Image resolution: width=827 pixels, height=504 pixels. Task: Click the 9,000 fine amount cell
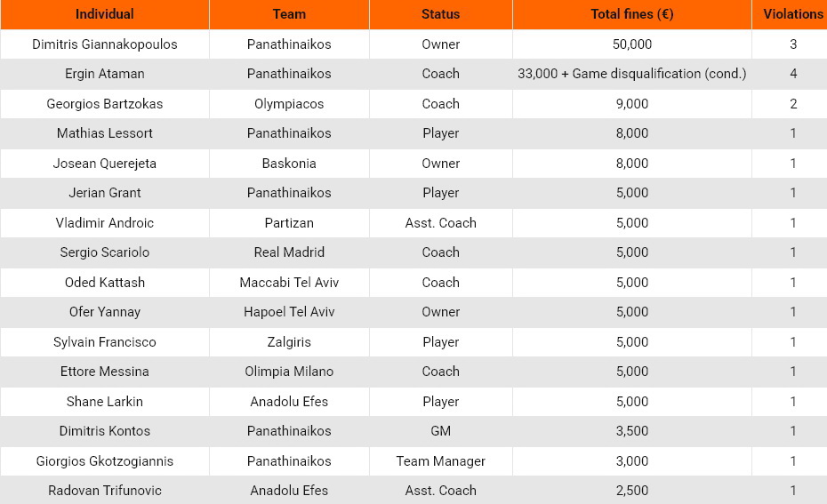coord(631,104)
